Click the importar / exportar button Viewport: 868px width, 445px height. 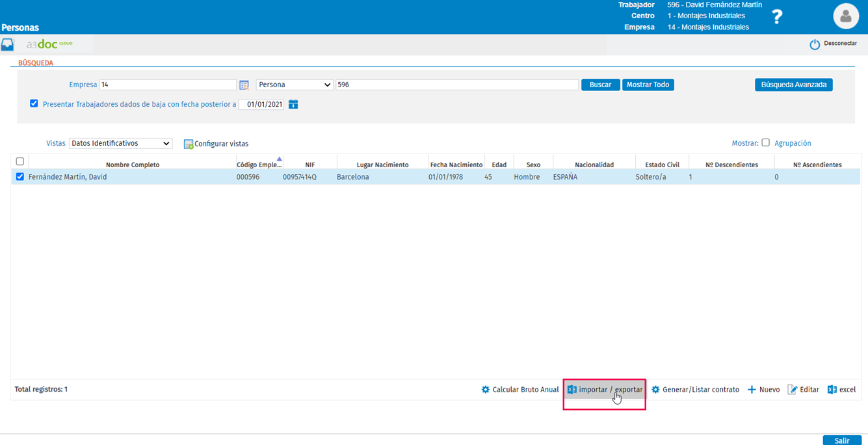[605, 390]
